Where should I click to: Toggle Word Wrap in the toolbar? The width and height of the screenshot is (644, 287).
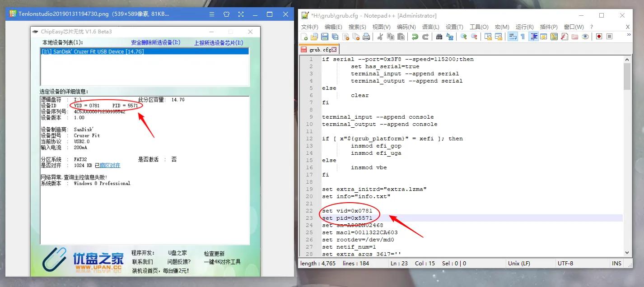(512, 37)
